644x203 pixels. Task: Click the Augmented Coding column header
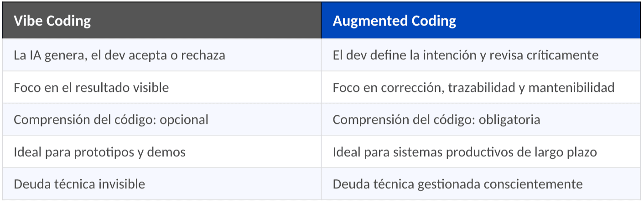coord(394,21)
